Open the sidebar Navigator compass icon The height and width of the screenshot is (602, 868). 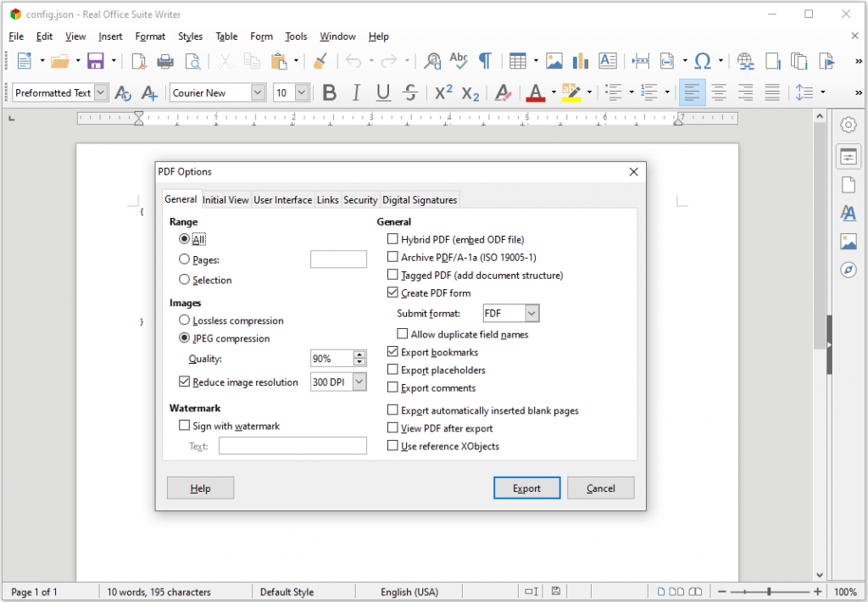[848, 270]
